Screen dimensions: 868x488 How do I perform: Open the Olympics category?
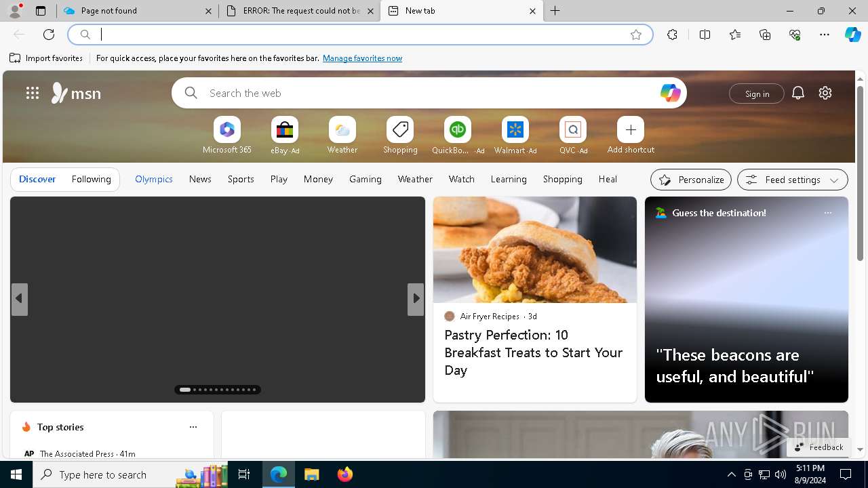pos(154,179)
